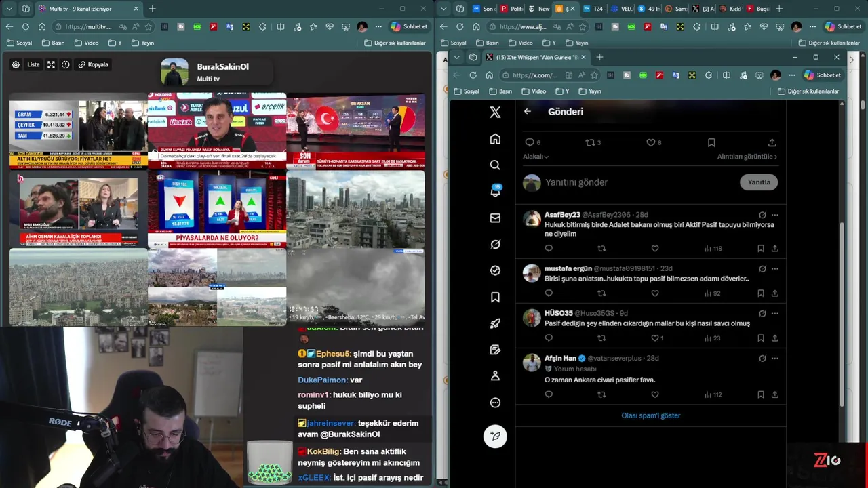Image resolution: width=868 pixels, height=488 pixels.
Task: Open more menu on mustafa ergün's reply
Action: coord(774,269)
